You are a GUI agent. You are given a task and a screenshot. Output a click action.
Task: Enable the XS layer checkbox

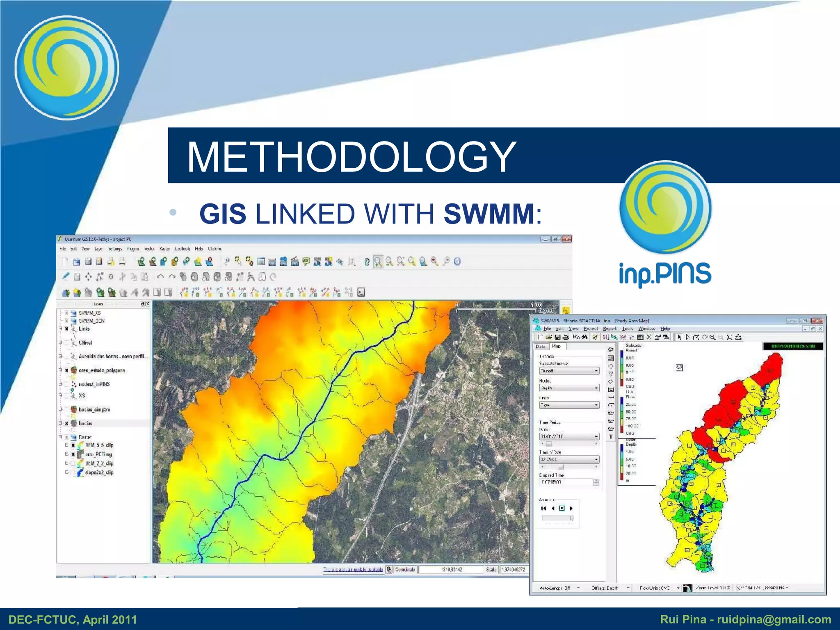click(66, 395)
